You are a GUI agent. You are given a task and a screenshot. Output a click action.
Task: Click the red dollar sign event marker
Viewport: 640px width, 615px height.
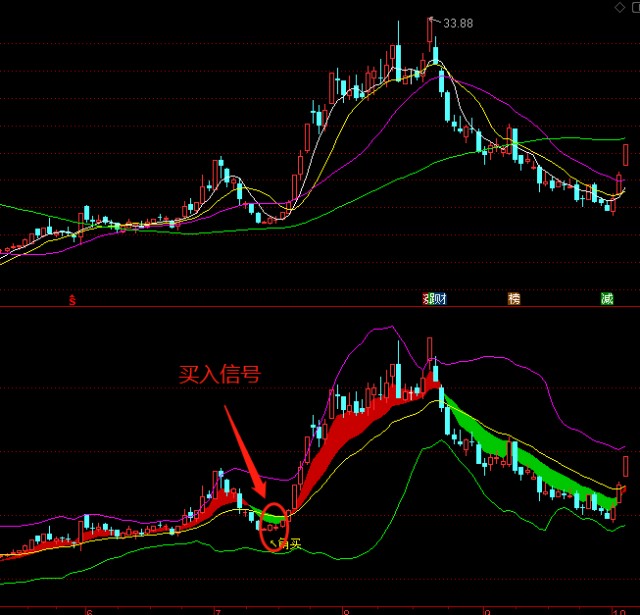pyautogui.click(x=72, y=301)
